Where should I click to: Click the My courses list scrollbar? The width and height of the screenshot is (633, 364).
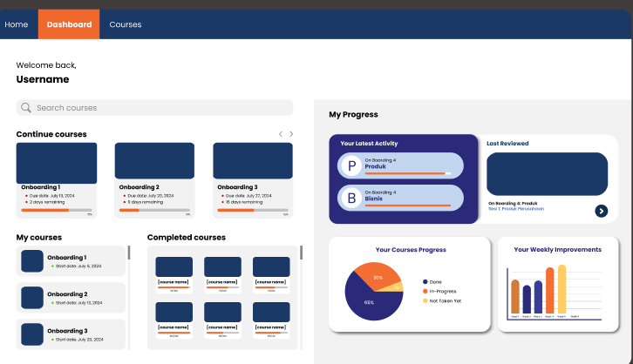click(129, 253)
